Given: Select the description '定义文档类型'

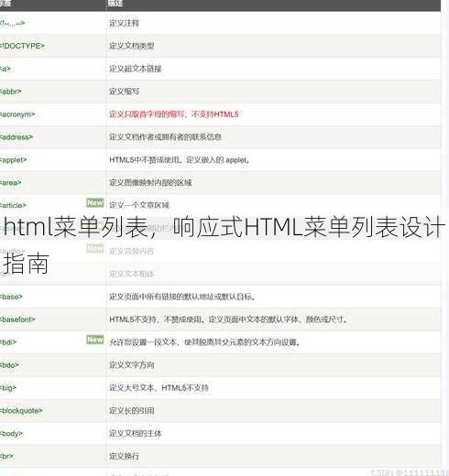Looking at the screenshot, I should (x=132, y=46).
